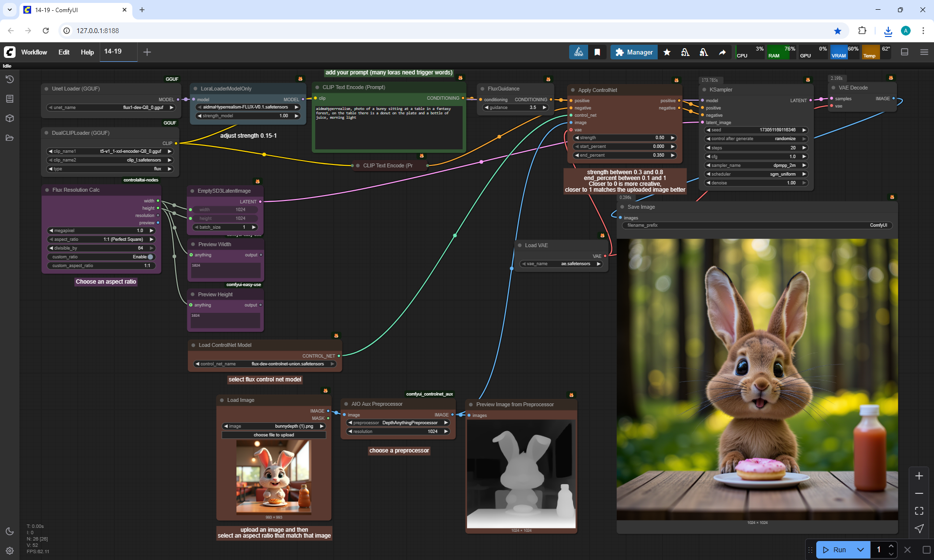
Task: Toggle the custom_ratio Enable switch
Action: (150, 257)
